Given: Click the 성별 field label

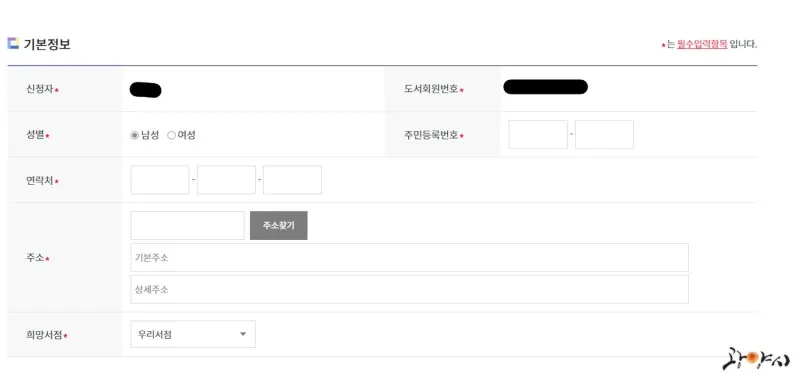Looking at the screenshot, I should (35, 135).
